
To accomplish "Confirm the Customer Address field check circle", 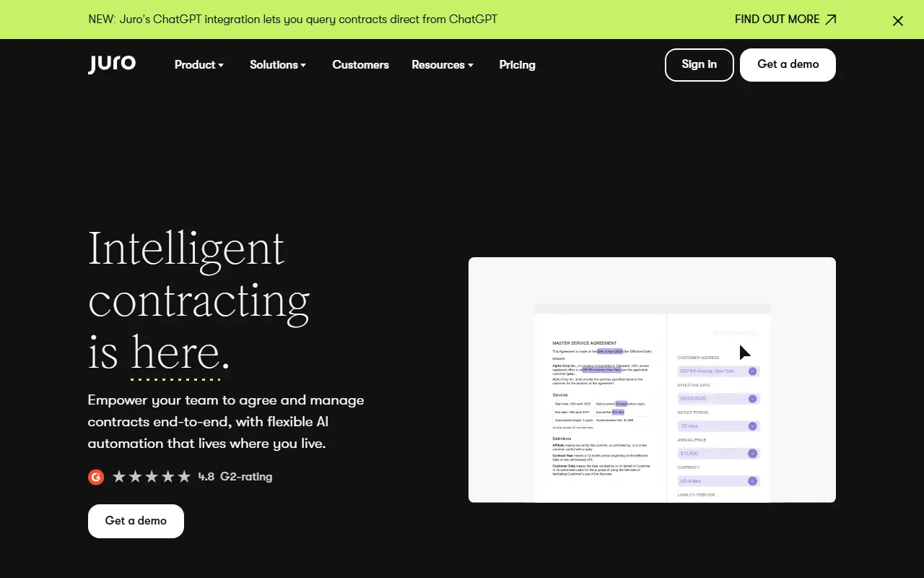I will [x=751, y=371].
